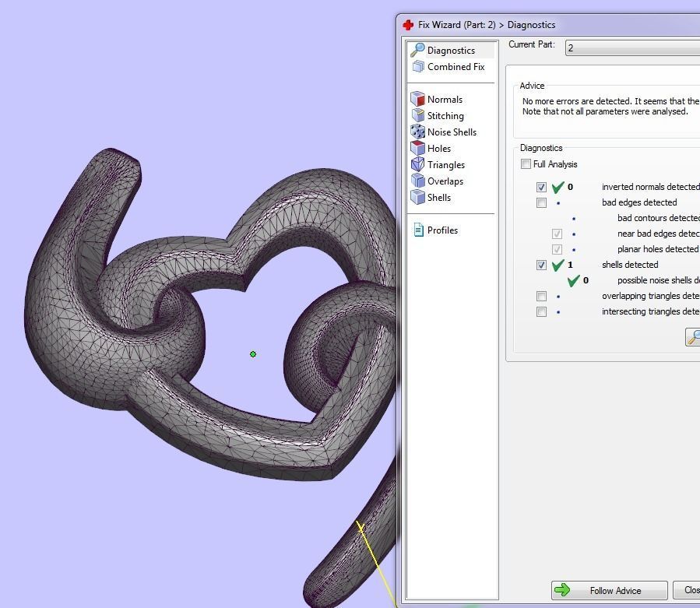Uncheck the shells detected checkbox
This screenshot has width=700, height=608.
541,265
